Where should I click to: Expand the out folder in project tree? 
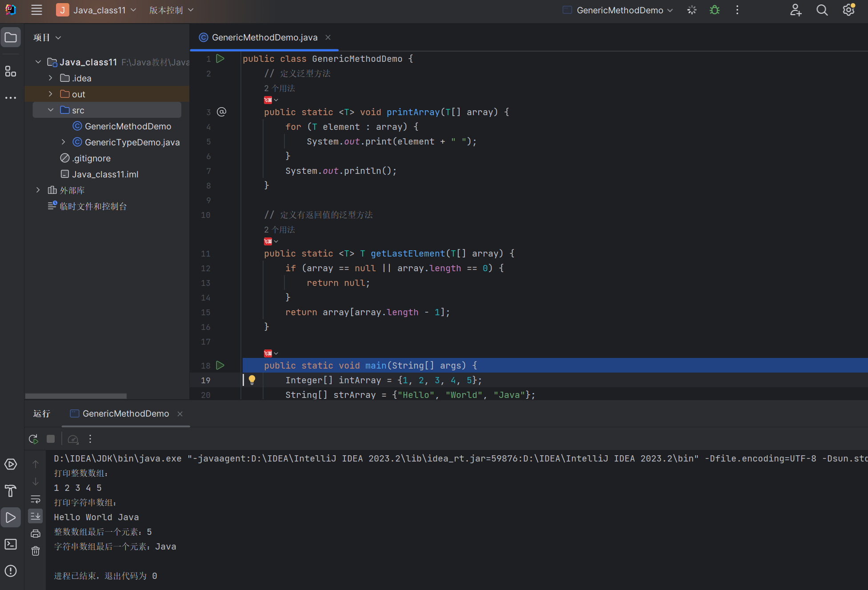click(x=51, y=94)
